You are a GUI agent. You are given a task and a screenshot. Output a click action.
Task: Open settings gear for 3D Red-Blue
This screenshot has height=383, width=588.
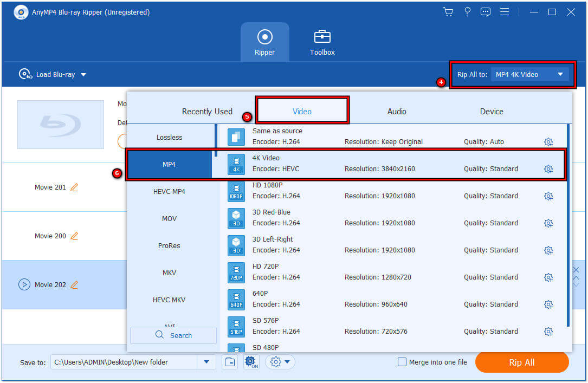click(x=548, y=223)
